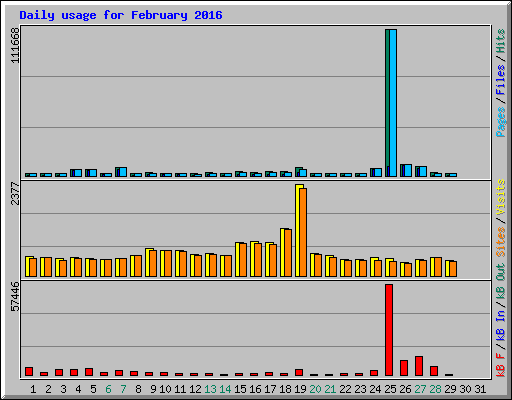512x400 pixels.
Task: Click the green day 6 axis label
Action: tap(108, 389)
